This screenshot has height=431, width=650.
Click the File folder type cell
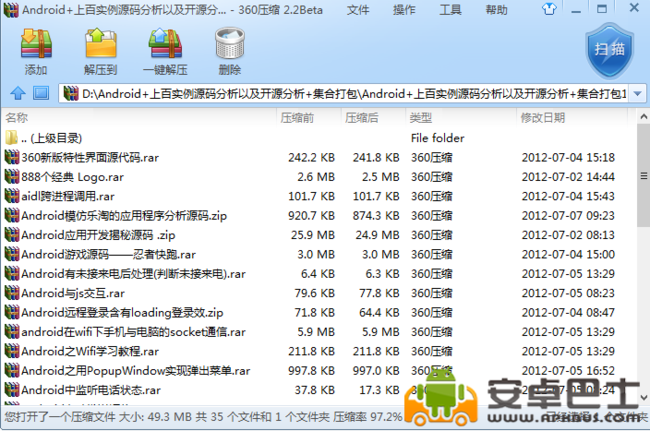coord(437,138)
